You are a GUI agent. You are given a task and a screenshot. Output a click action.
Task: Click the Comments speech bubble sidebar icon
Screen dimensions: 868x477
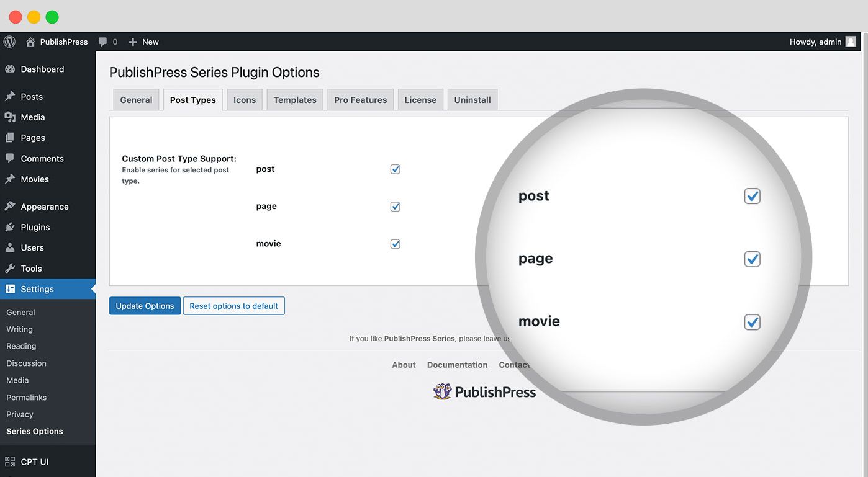tap(11, 158)
